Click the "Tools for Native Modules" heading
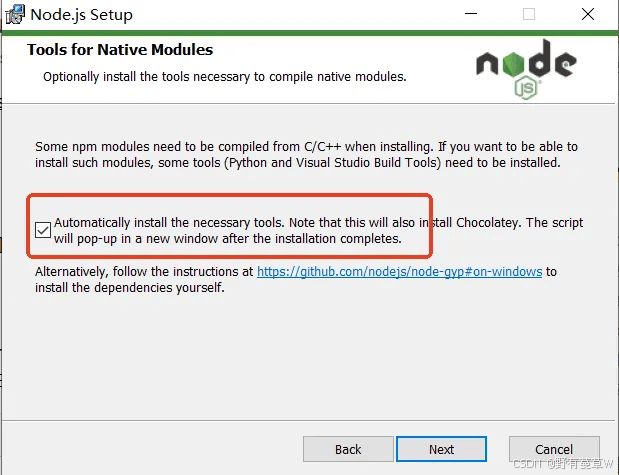The width and height of the screenshot is (619, 475). pos(120,50)
